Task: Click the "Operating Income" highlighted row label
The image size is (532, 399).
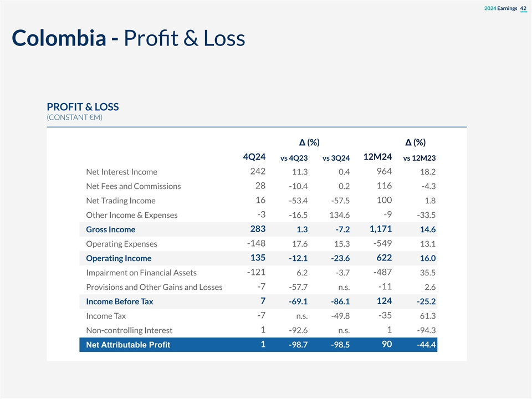Action: (x=119, y=258)
